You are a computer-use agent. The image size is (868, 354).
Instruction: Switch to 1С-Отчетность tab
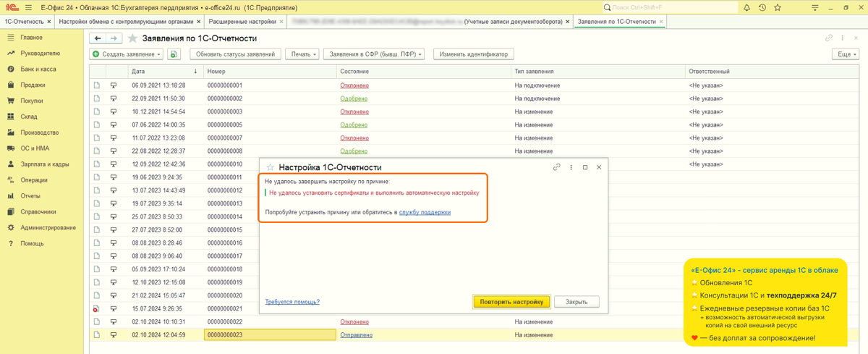click(x=23, y=22)
